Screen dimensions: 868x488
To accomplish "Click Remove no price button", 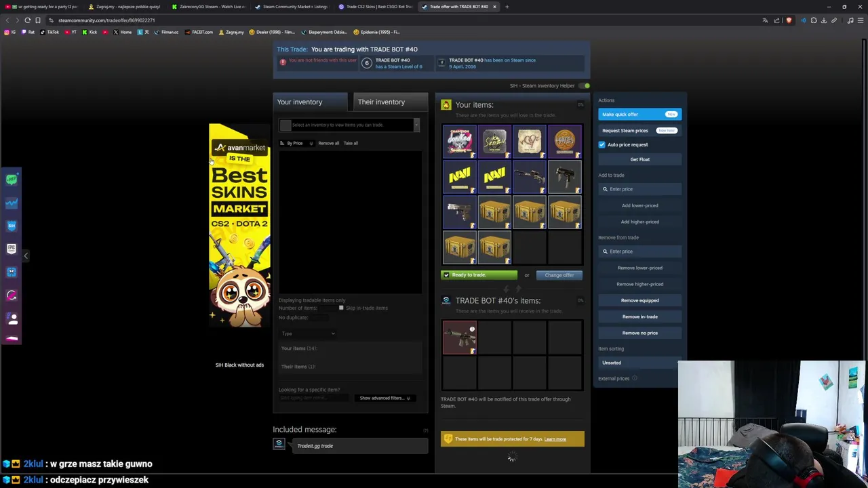I will [639, 333].
